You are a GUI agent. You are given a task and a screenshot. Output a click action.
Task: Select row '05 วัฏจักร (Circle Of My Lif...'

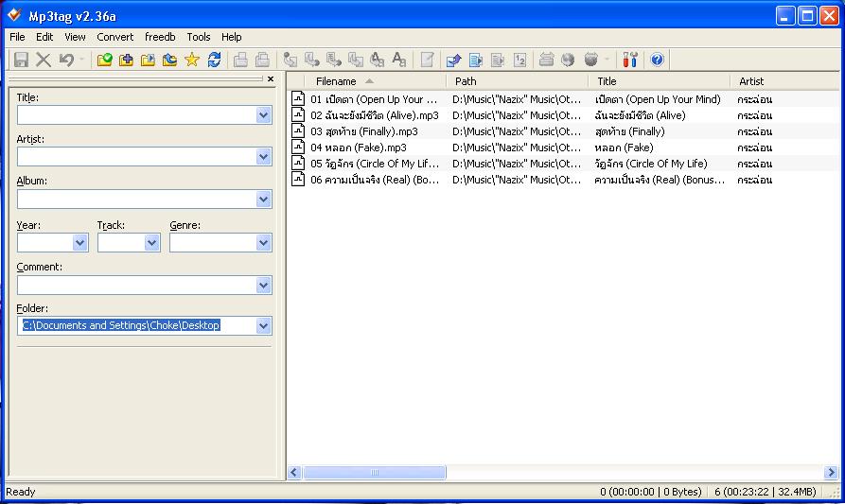click(x=564, y=164)
